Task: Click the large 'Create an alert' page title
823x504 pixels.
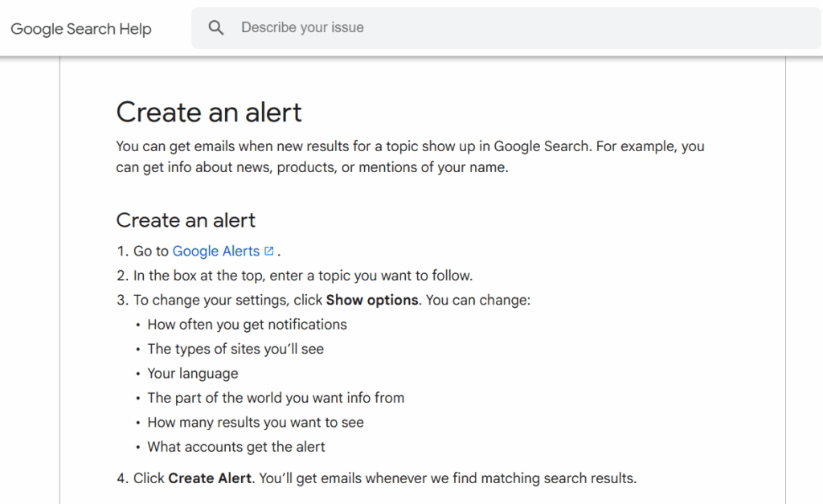Action: tap(209, 113)
